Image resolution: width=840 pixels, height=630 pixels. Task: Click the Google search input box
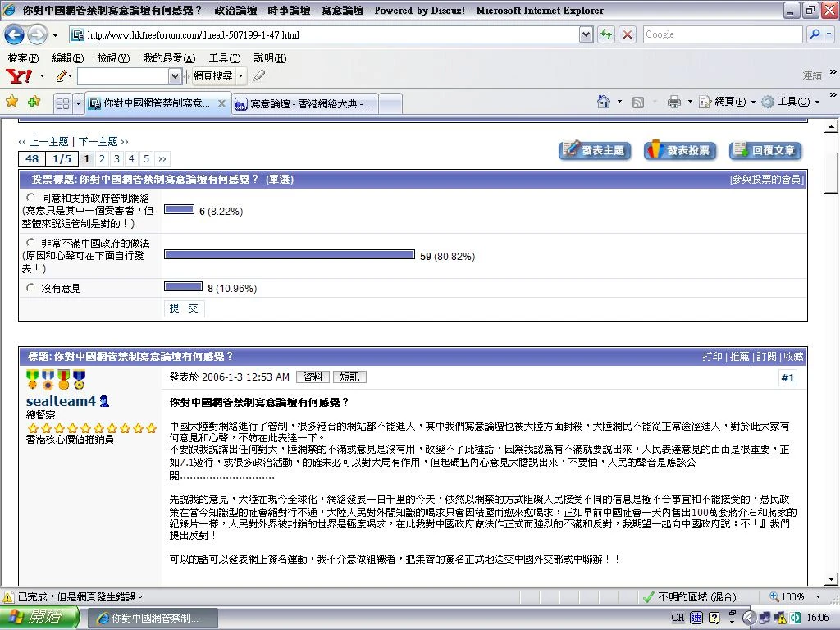(x=722, y=34)
